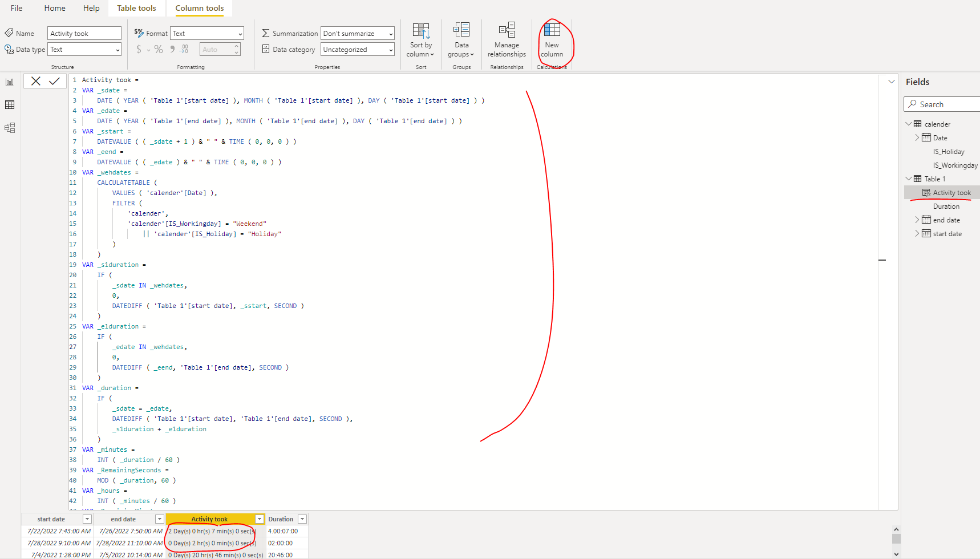Commit formula with checkmark icon

point(55,81)
